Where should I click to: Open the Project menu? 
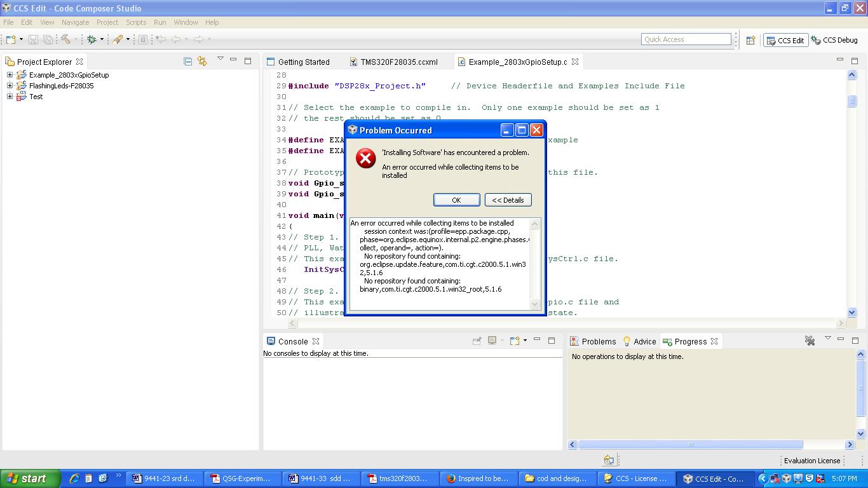click(x=107, y=22)
